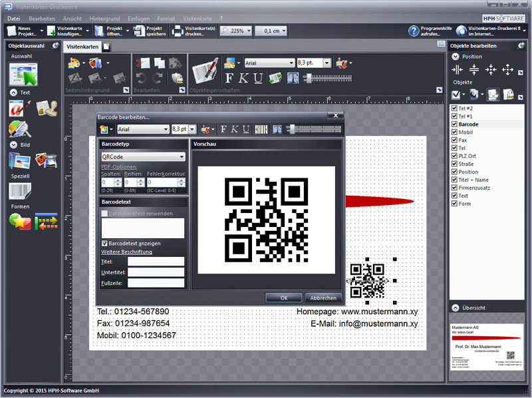
Task: Toggle the PLZ Ort object checkbox
Action: [x=454, y=156]
